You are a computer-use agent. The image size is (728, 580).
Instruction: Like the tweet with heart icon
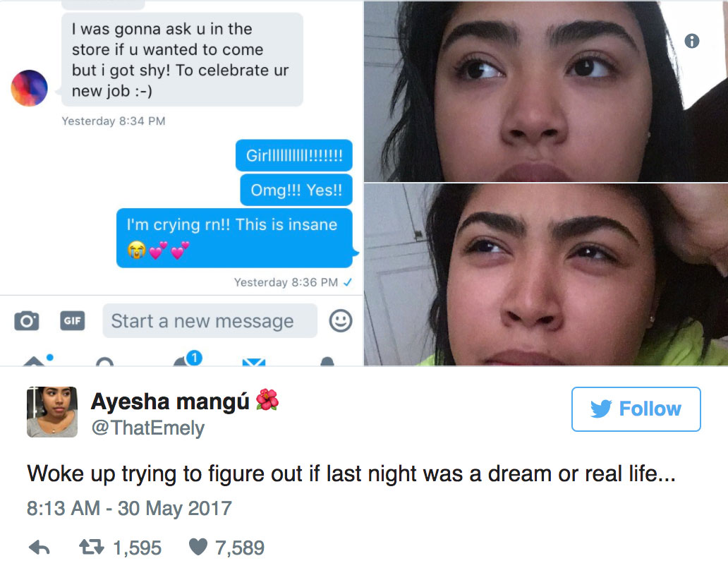coord(198,547)
